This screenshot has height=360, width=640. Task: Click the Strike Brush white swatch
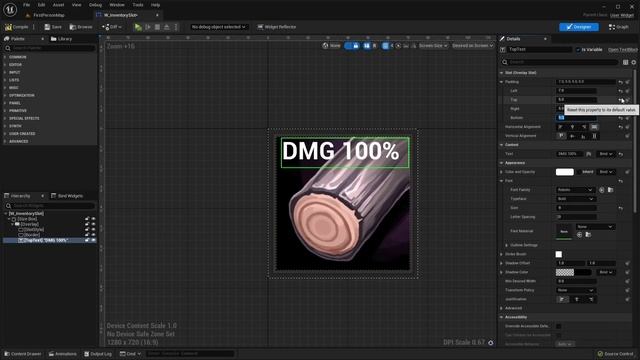pyautogui.click(x=558, y=254)
